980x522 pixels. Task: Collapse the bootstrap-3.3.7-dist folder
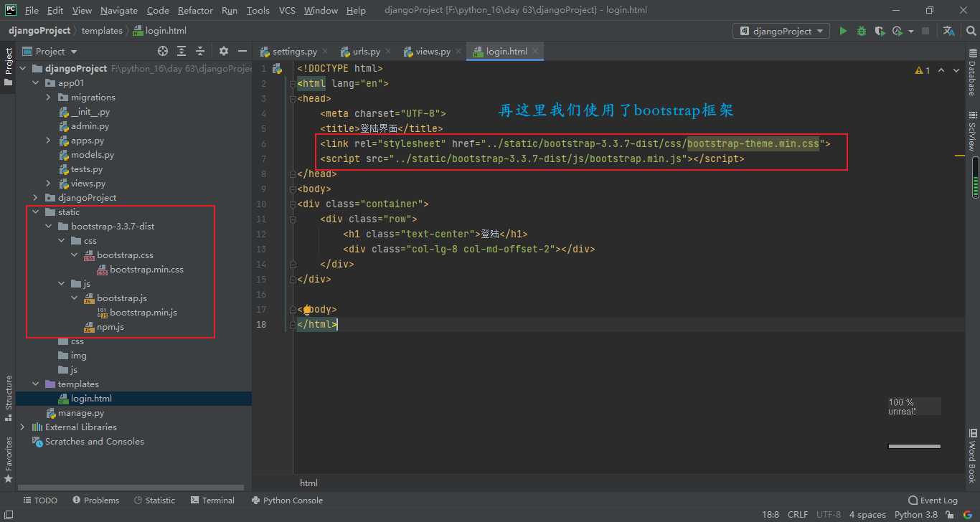(48, 227)
